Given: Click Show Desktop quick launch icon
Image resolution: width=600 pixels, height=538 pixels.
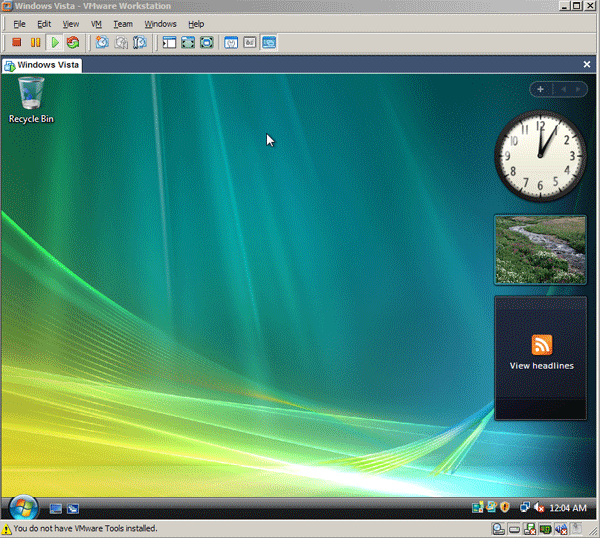Looking at the screenshot, I should pyautogui.click(x=55, y=509).
